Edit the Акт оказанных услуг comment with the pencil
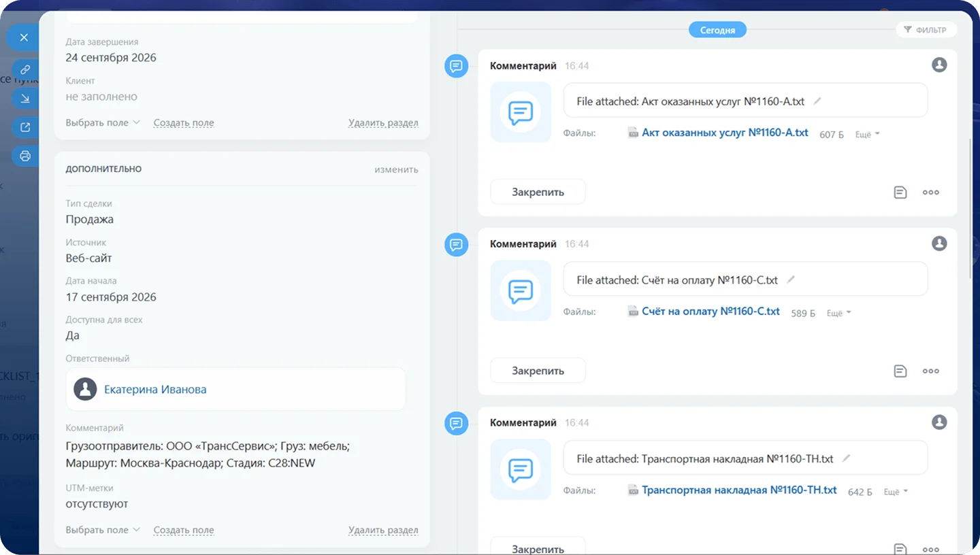The width and height of the screenshot is (980, 555). click(817, 101)
